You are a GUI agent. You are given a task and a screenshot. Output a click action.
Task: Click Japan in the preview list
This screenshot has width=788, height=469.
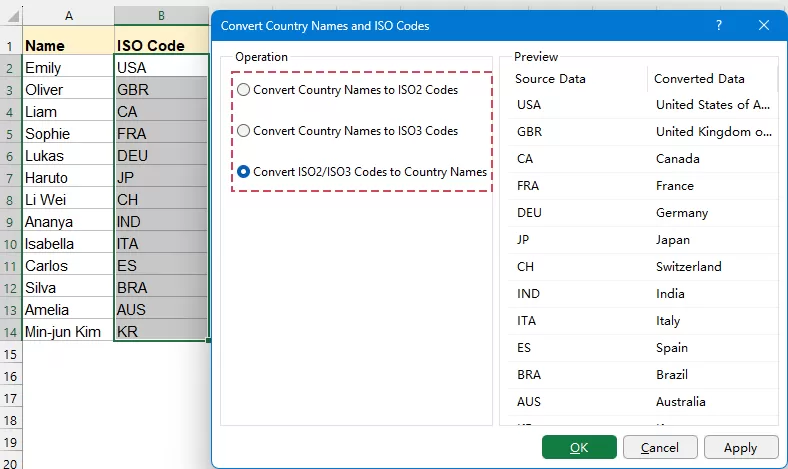click(672, 240)
